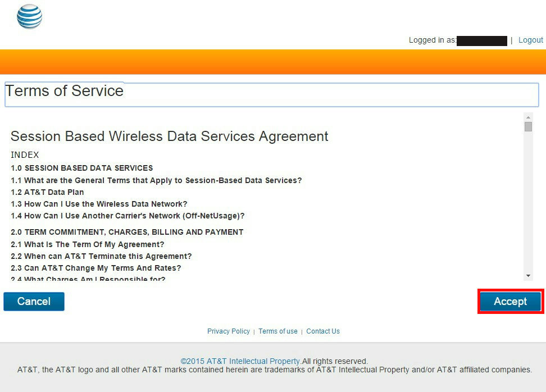Click the Terms of Service page title

pos(65,91)
